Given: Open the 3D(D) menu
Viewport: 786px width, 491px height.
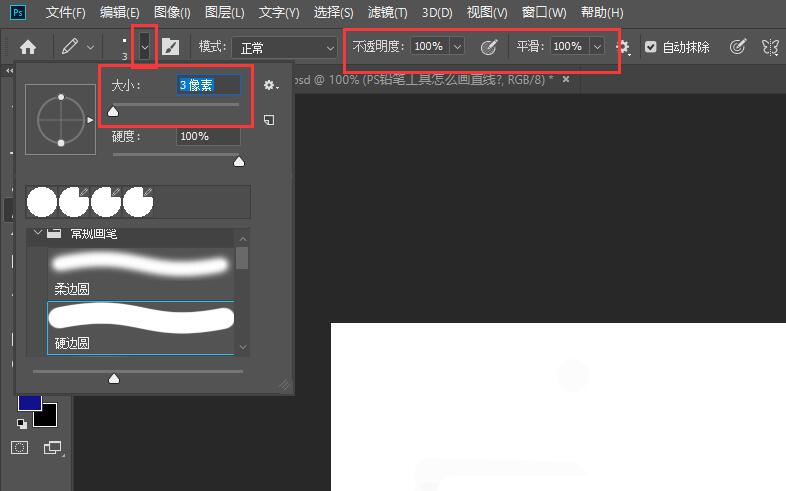Looking at the screenshot, I should click(x=437, y=12).
